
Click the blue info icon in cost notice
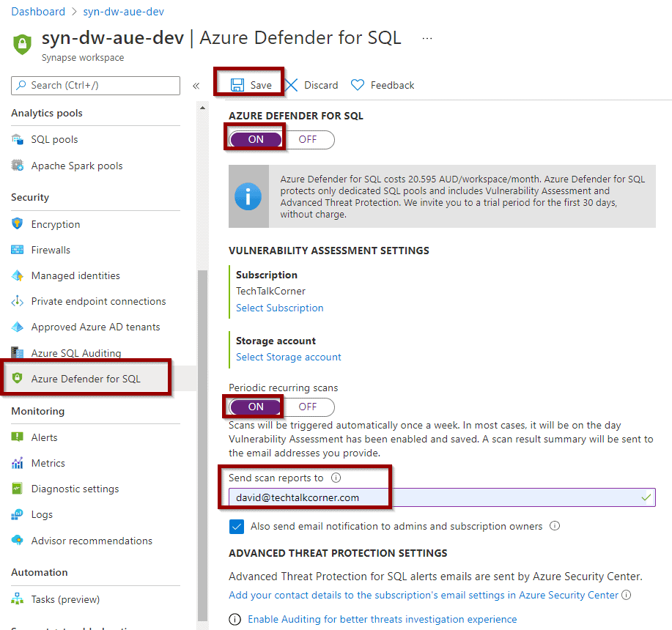tap(248, 196)
